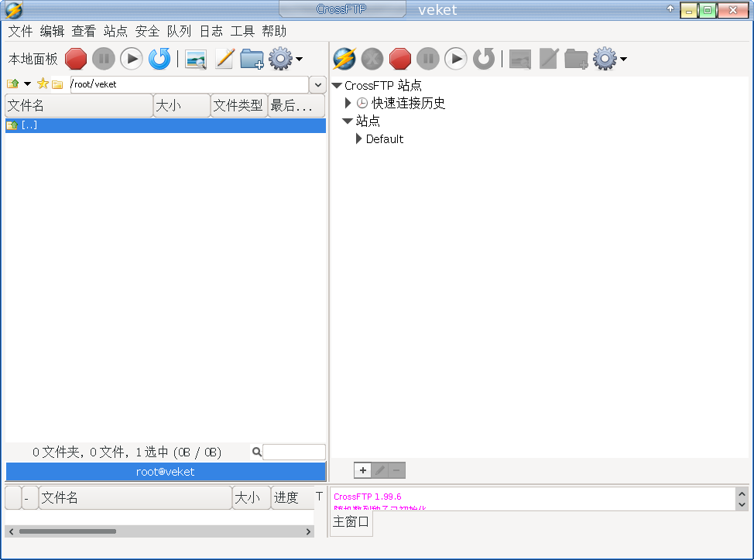Viewport: 754px width, 560px height.
Task: Click the log scroll up arrow
Action: click(742, 493)
